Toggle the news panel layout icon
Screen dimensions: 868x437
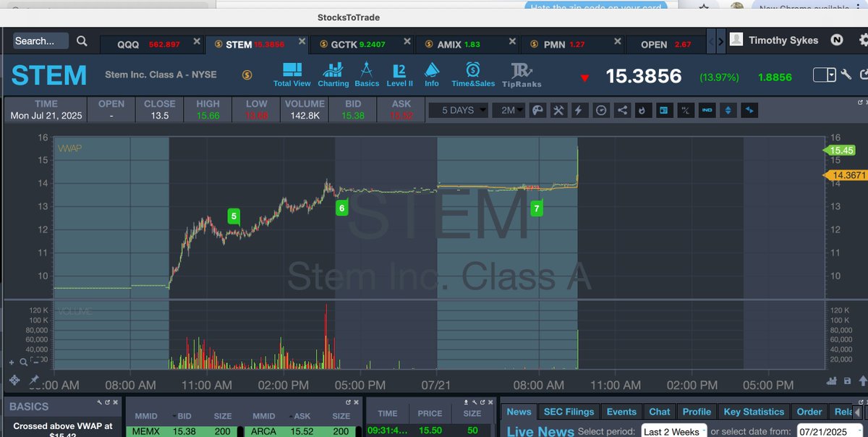(x=664, y=111)
